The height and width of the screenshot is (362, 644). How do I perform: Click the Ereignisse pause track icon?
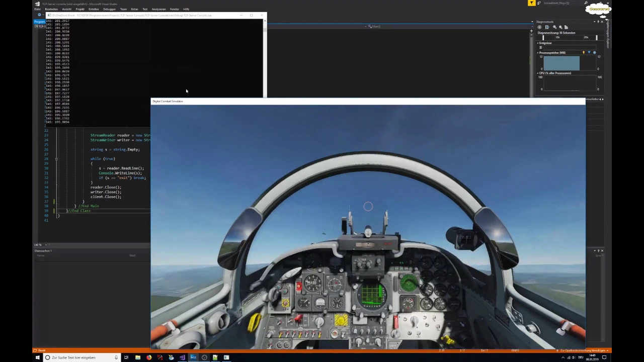click(x=541, y=47)
